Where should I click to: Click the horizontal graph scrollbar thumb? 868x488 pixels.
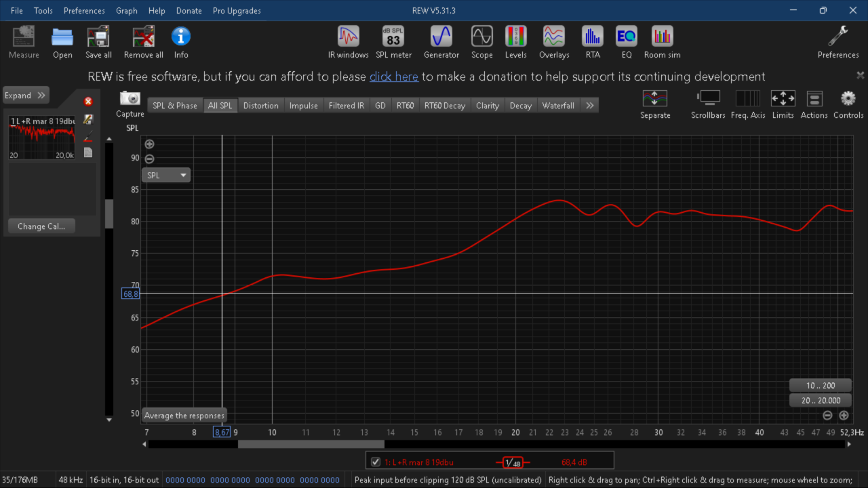pyautogui.click(x=311, y=444)
